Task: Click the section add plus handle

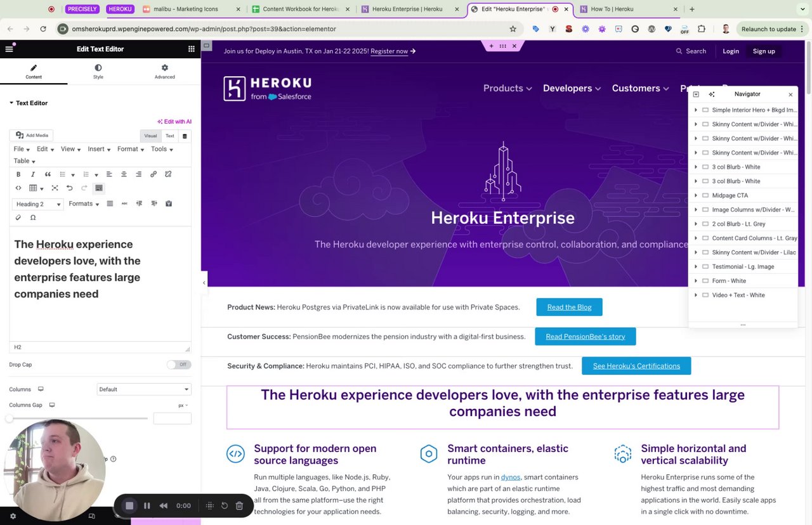Action: pos(491,46)
